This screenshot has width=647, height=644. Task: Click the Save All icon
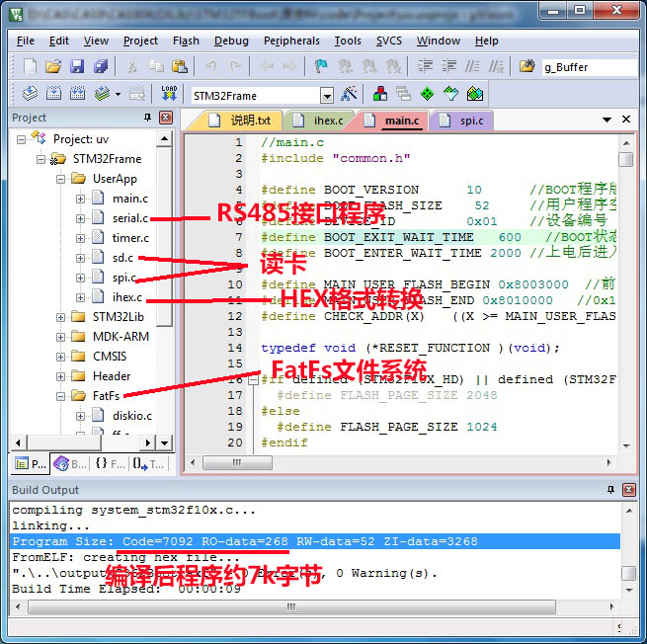click(x=101, y=66)
